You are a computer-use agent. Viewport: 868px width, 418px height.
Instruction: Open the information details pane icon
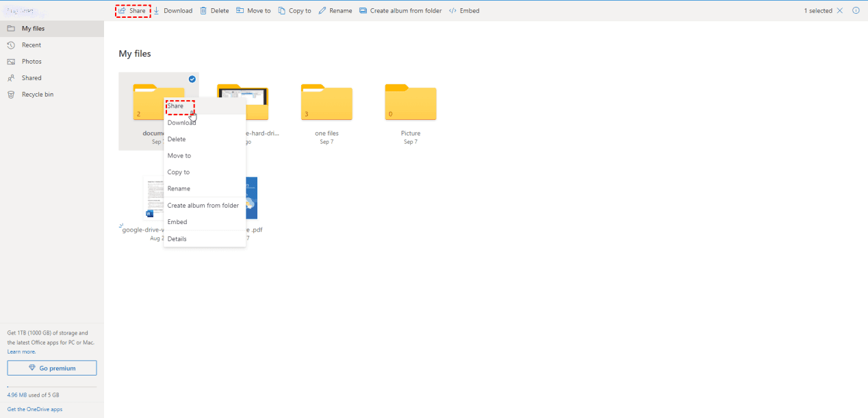point(856,11)
